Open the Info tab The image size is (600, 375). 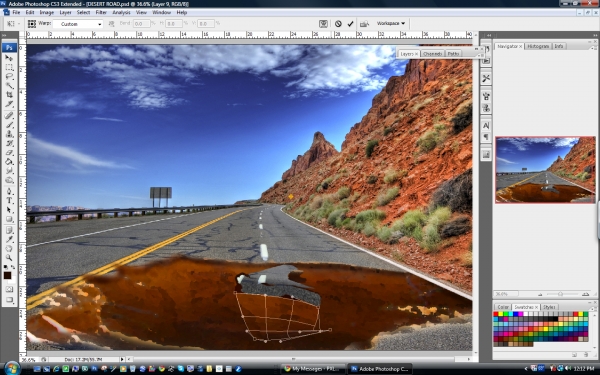coord(559,46)
